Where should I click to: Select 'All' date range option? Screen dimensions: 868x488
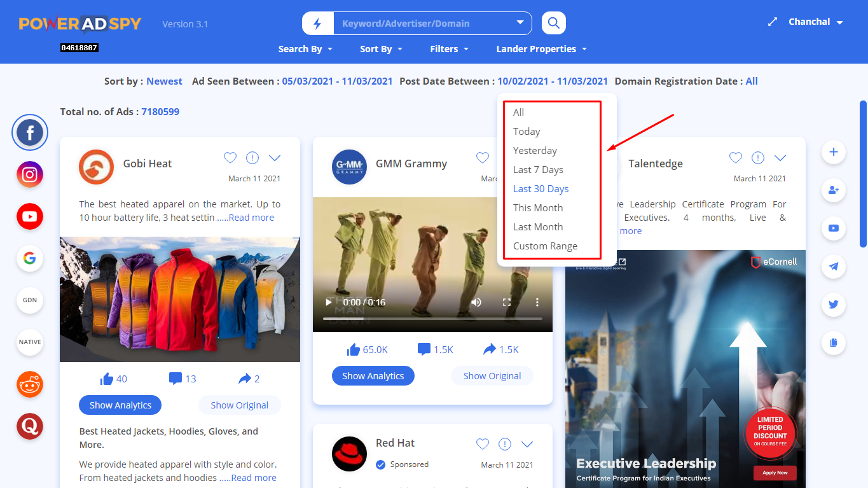(x=519, y=113)
